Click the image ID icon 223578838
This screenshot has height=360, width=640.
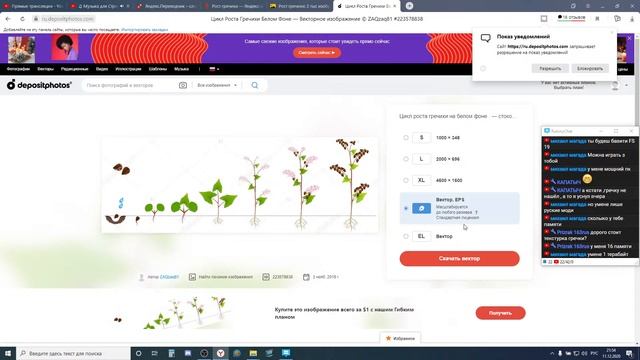(266, 277)
